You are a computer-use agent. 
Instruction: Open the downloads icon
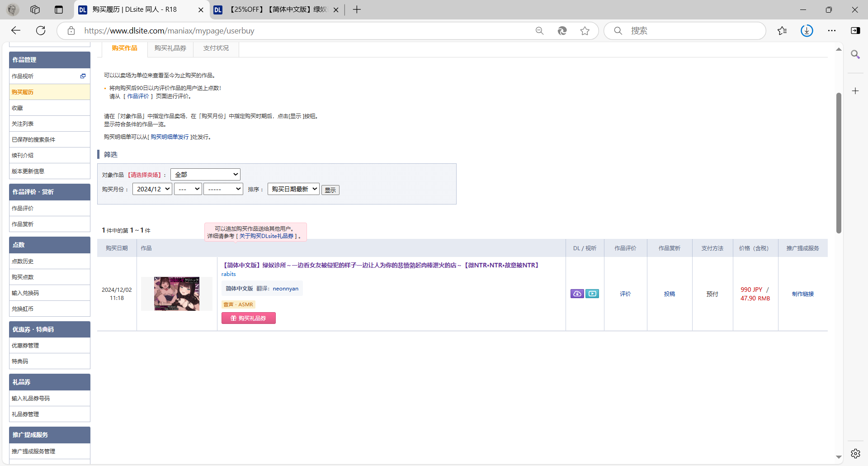807,30
